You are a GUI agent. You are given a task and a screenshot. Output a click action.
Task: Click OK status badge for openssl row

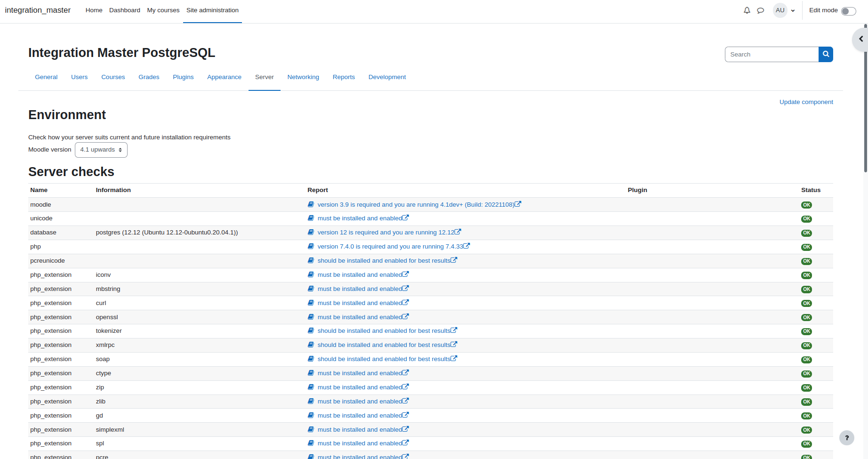[806, 318]
